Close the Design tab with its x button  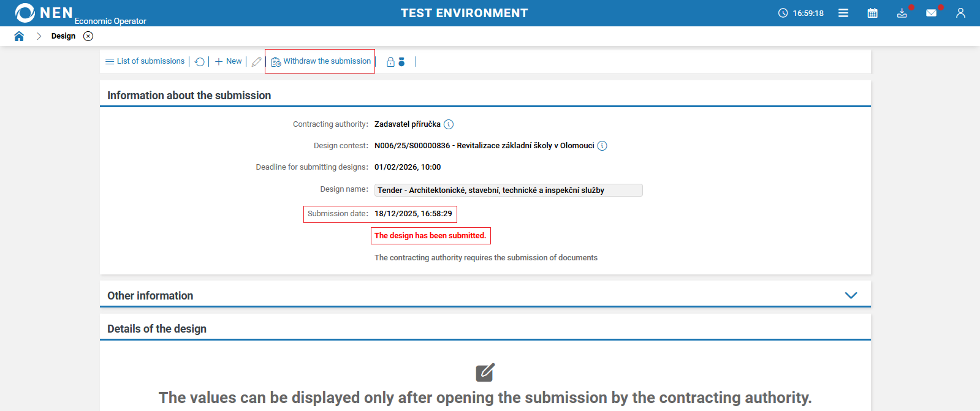88,36
